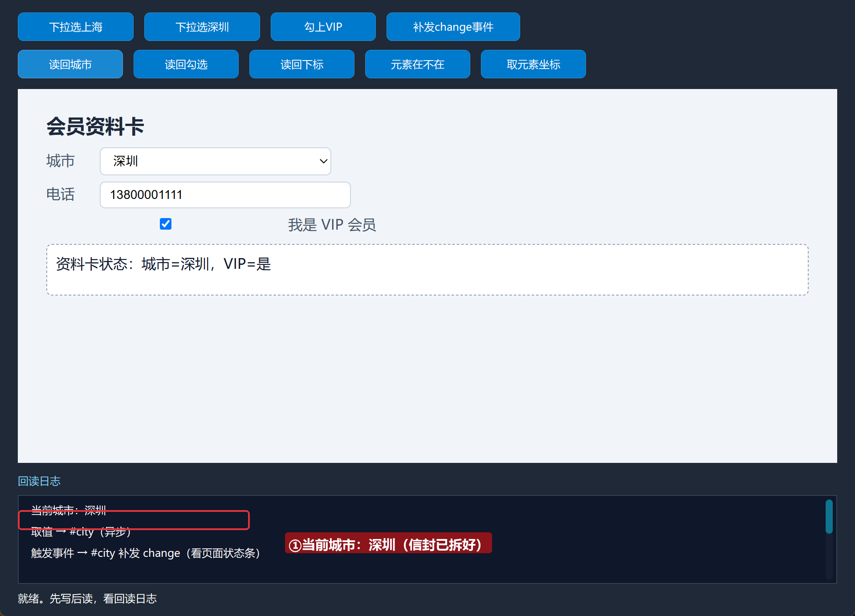Click the 下拉选上海 button
This screenshot has height=616, width=855.
[x=76, y=27]
